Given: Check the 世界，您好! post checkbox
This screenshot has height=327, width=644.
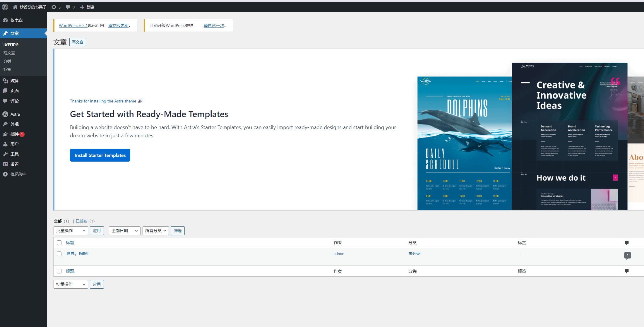Looking at the screenshot, I should click(59, 254).
